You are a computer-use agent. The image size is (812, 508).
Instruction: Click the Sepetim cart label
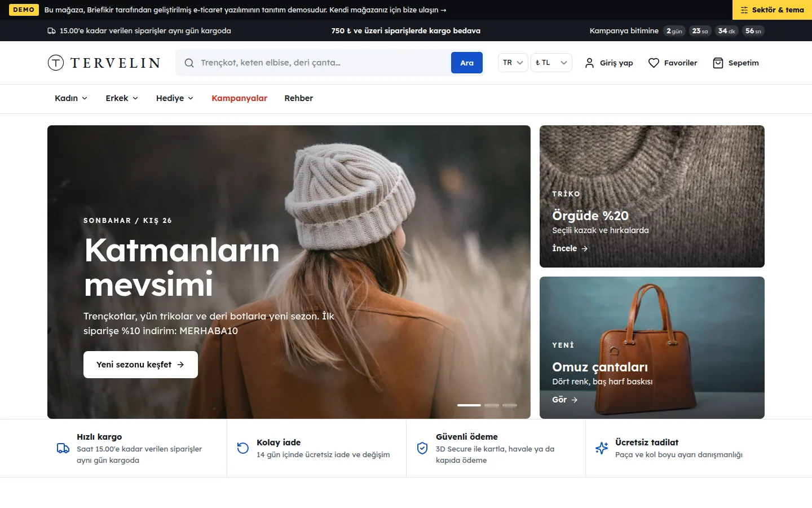pos(744,63)
